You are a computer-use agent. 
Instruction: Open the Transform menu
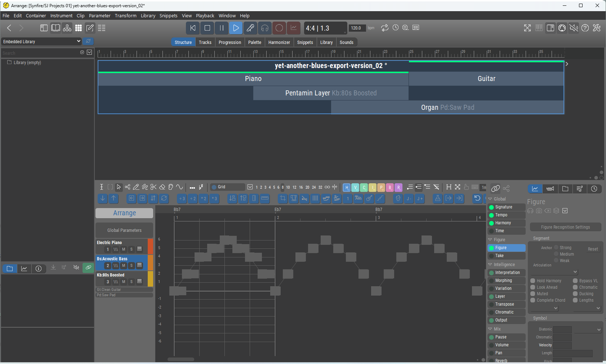[x=125, y=16]
